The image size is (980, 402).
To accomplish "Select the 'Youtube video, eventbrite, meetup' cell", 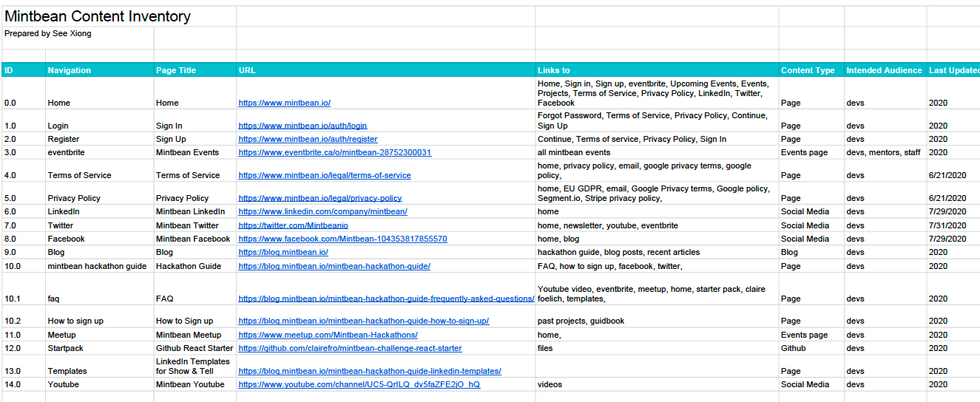I will [x=658, y=289].
